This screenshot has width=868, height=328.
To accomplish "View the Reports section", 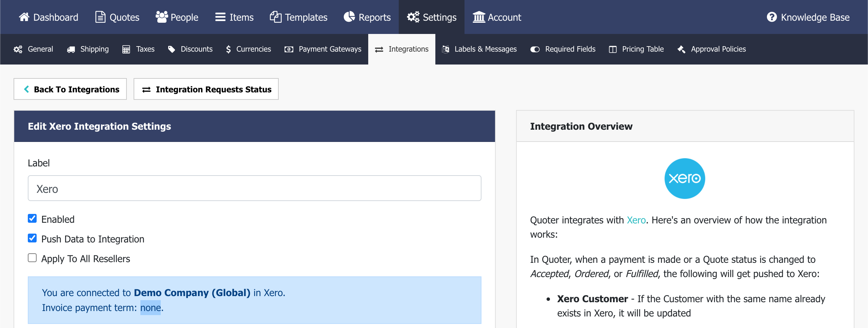I will (x=367, y=17).
